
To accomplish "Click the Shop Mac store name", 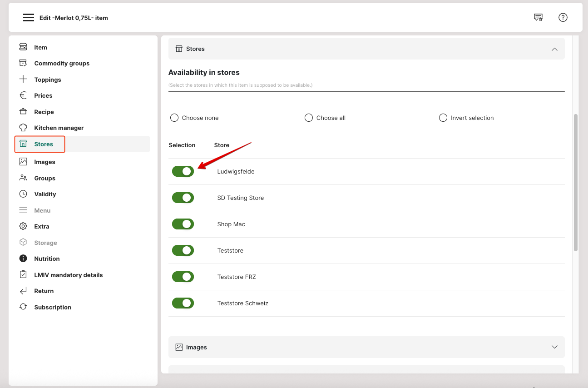I will [231, 224].
